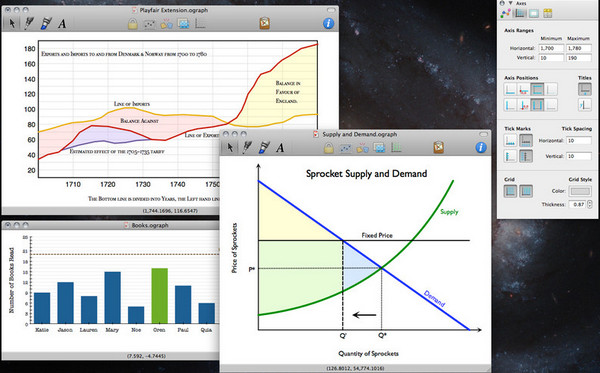Open the Grid Style color well
The height and width of the screenshot is (373, 600).
tap(580, 191)
